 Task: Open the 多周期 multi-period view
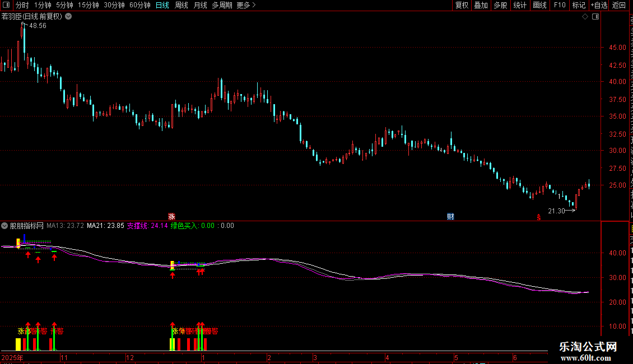click(x=222, y=5)
